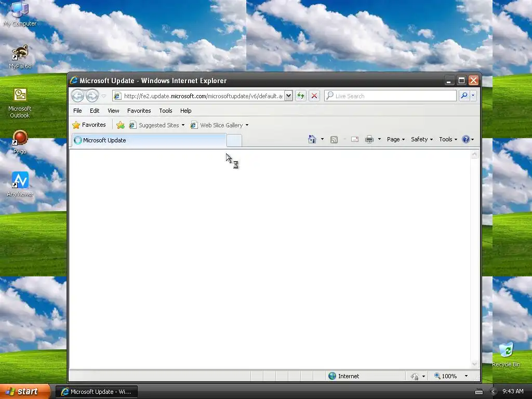
Task: Open the Web Slice Gallery link
Action: coord(217,125)
